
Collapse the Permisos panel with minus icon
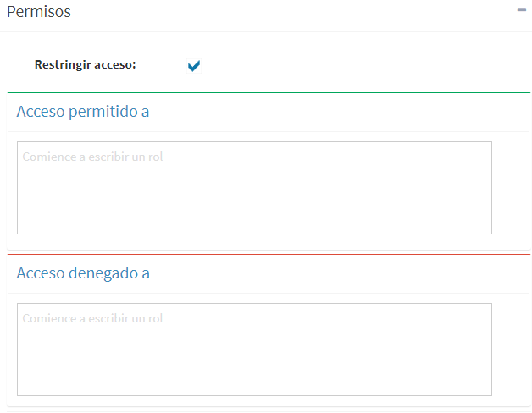coord(522,10)
